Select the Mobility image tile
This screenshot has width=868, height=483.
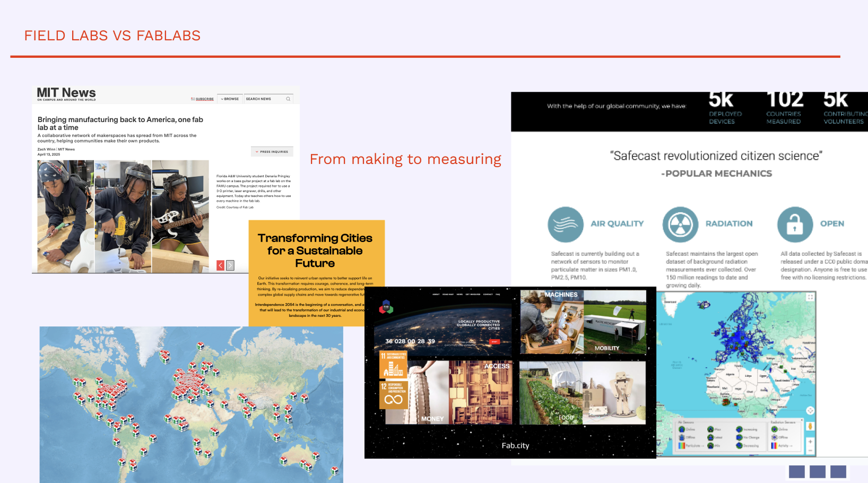click(615, 322)
